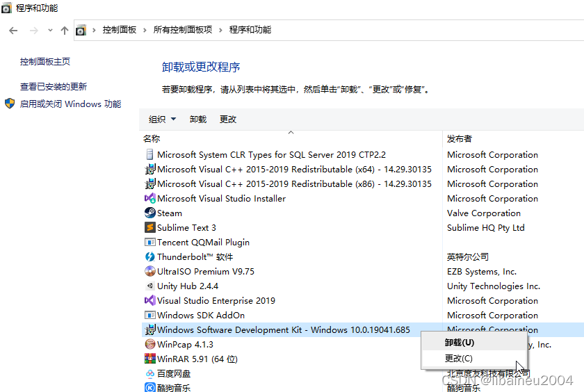
Task: Choose 卸载(U) from the context menu
Action: coord(474,343)
